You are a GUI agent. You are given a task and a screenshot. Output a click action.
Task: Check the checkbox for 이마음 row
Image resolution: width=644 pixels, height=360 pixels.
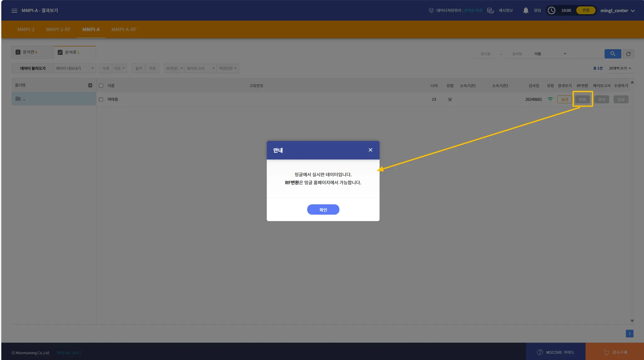tap(101, 99)
